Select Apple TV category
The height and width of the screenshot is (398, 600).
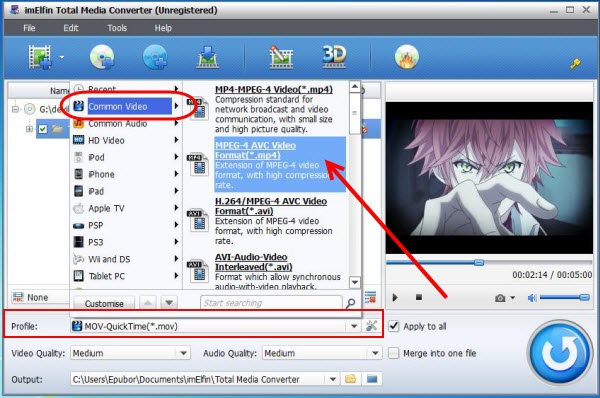(126, 208)
